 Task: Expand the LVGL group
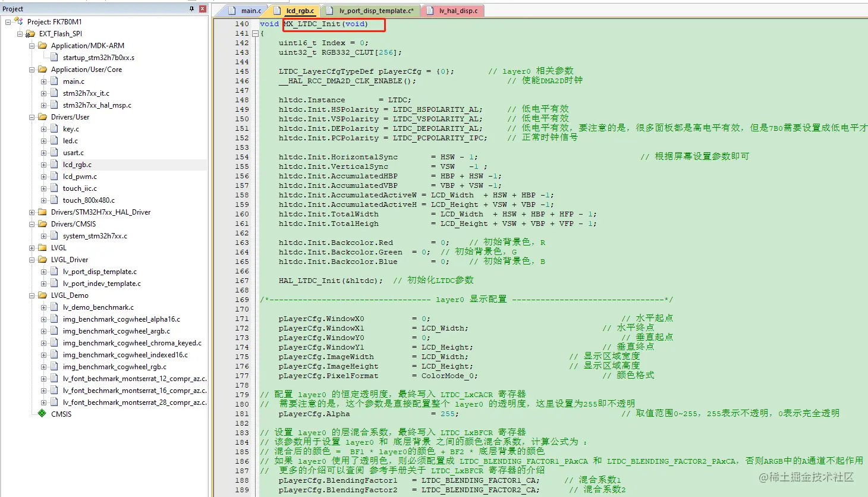tap(32, 248)
